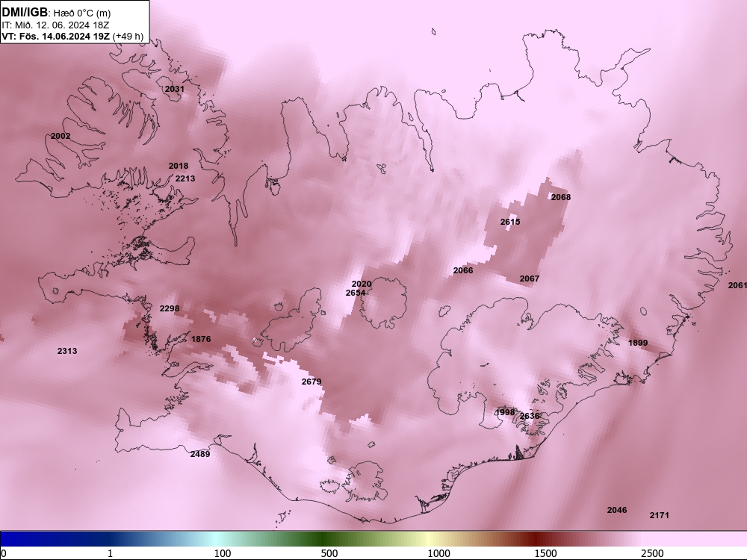Click the 1000 tick on the color scale

coord(438,553)
